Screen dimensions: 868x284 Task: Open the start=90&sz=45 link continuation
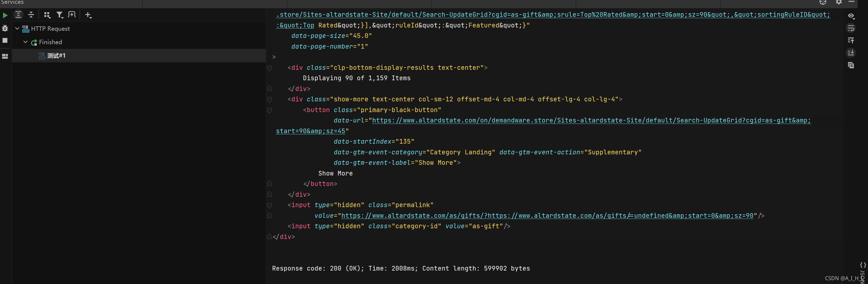click(311, 131)
